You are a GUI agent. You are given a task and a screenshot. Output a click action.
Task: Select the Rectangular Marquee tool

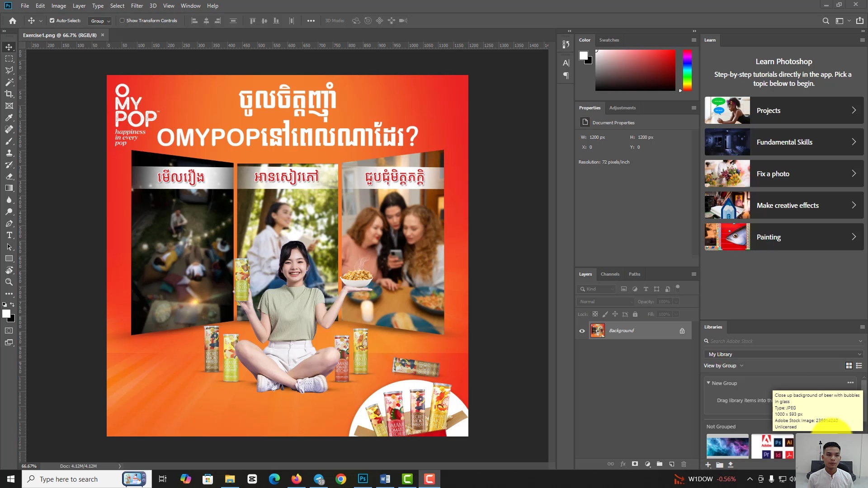point(9,59)
